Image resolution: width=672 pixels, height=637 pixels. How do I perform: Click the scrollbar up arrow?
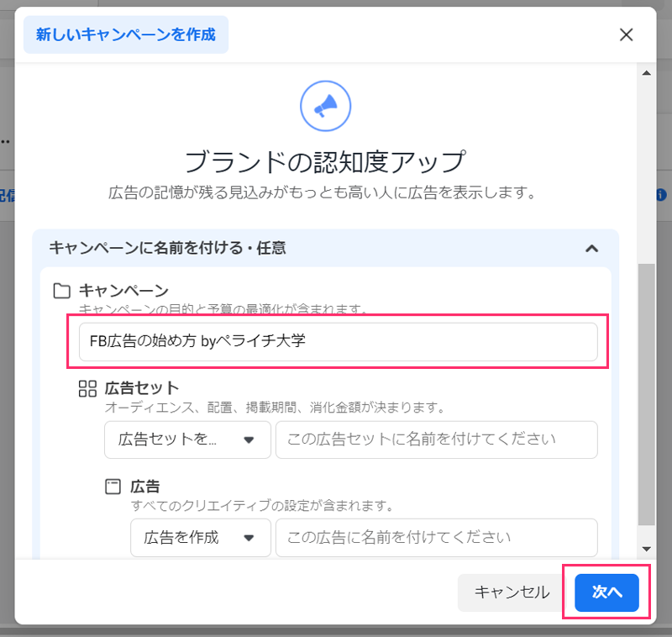[x=646, y=75]
